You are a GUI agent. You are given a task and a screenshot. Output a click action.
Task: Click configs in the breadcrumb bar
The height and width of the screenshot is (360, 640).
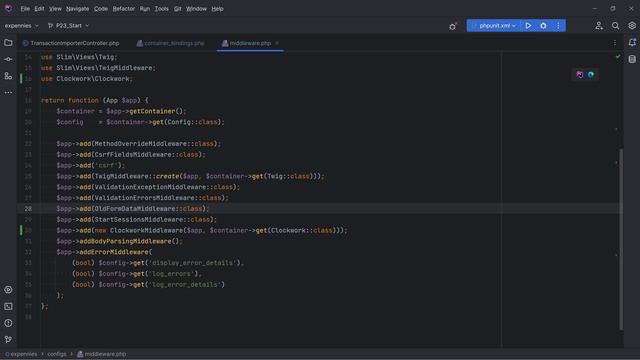point(57,354)
